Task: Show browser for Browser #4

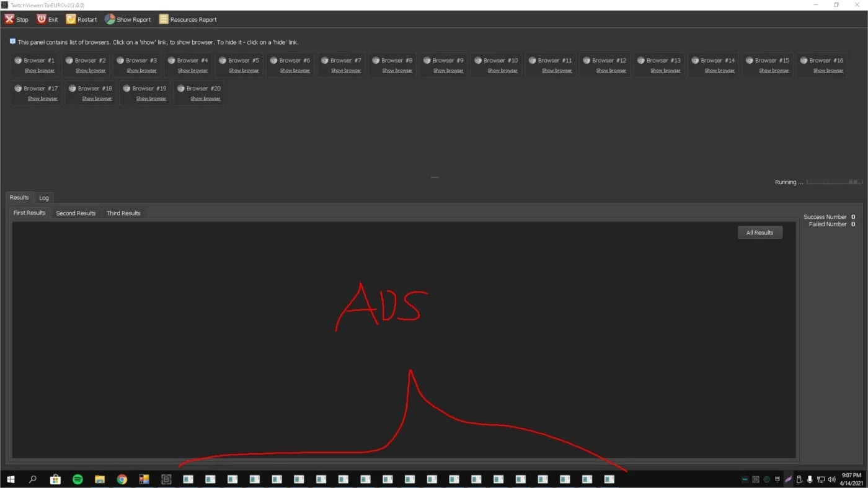Action: (193, 71)
